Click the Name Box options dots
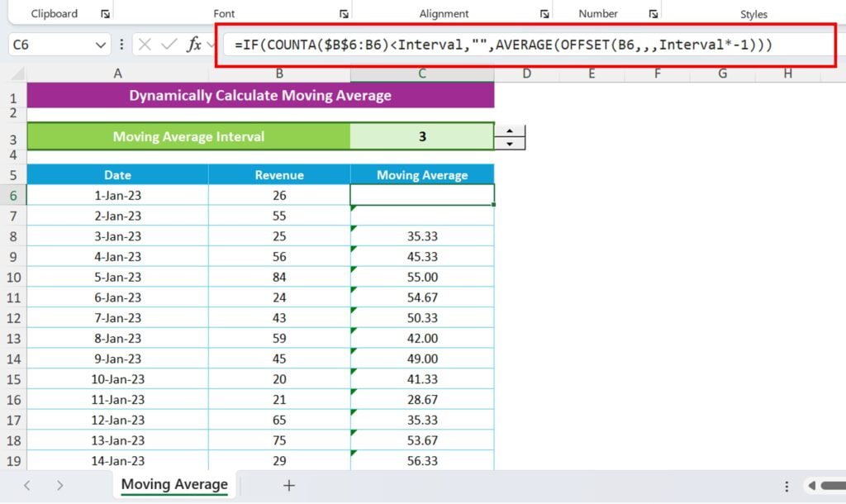The height and width of the screenshot is (504, 846). [121, 45]
